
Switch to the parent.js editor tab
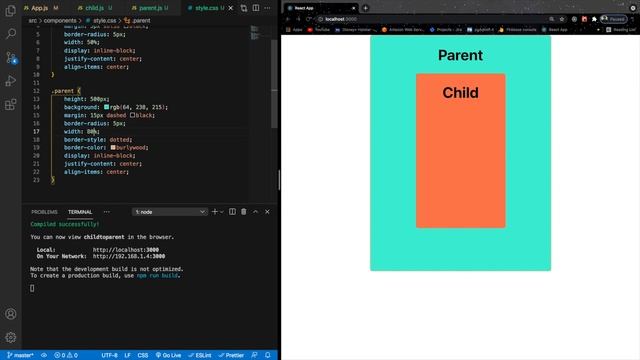[x=150, y=8]
